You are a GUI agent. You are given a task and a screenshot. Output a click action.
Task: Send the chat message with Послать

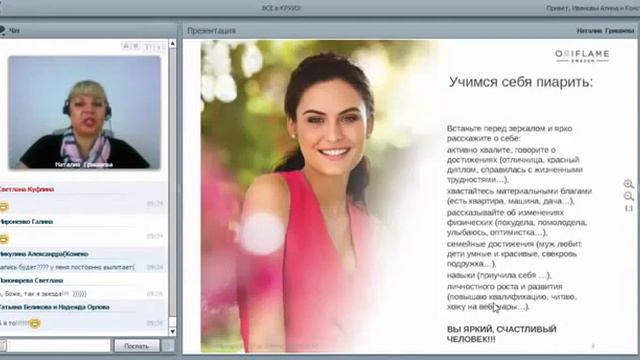coord(136,346)
